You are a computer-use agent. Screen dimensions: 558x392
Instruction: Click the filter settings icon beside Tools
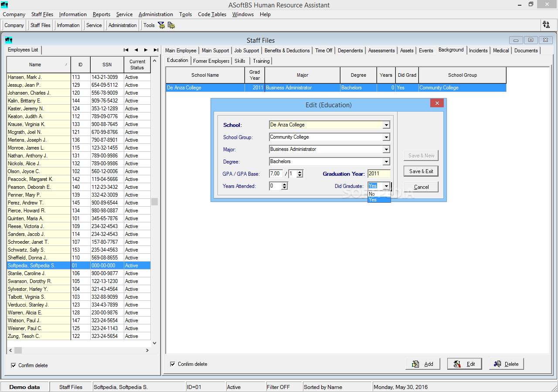pos(161,25)
